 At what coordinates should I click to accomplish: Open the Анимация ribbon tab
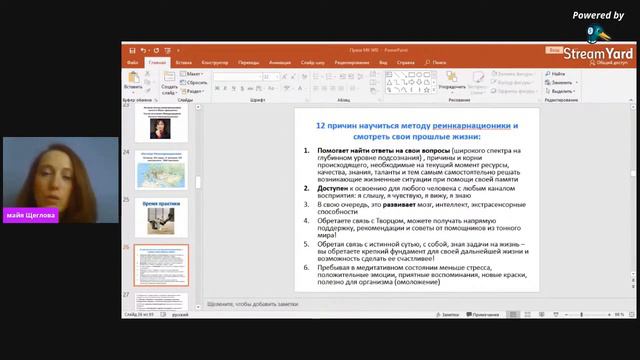point(280,62)
